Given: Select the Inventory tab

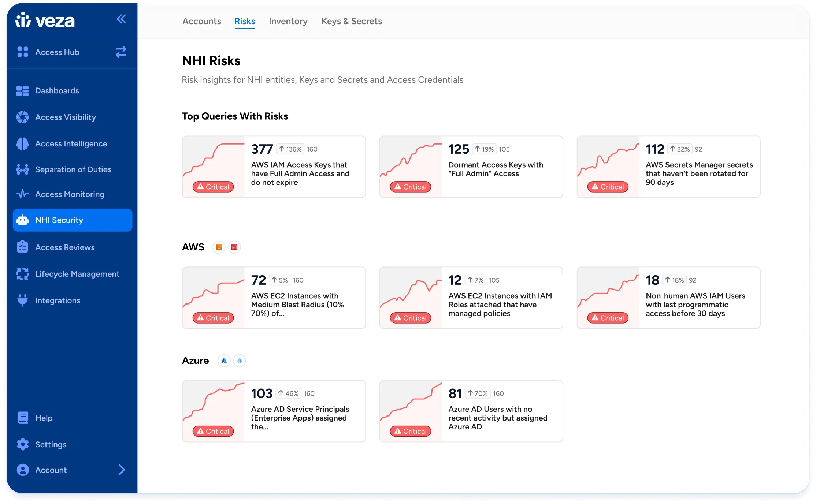Looking at the screenshot, I should (x=288, y=21).
